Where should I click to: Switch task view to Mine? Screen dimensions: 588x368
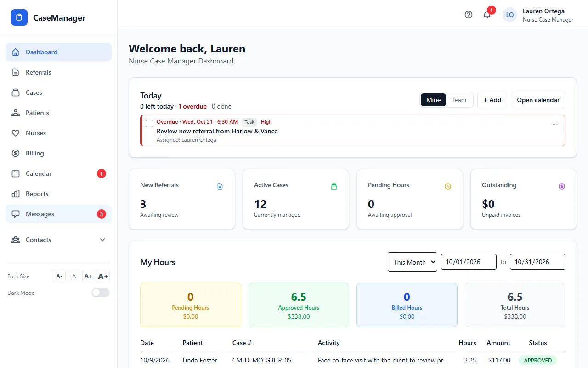point(433,100)
